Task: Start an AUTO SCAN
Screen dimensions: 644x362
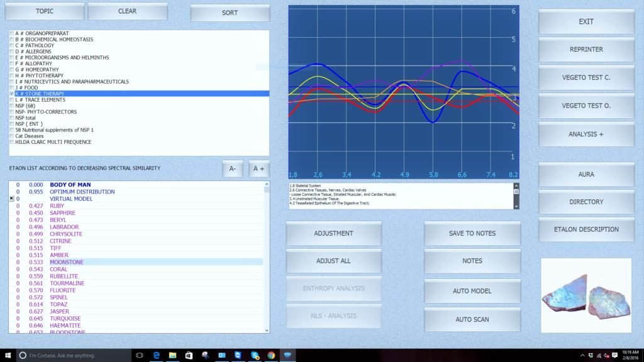Action: (x=472, y=319)
